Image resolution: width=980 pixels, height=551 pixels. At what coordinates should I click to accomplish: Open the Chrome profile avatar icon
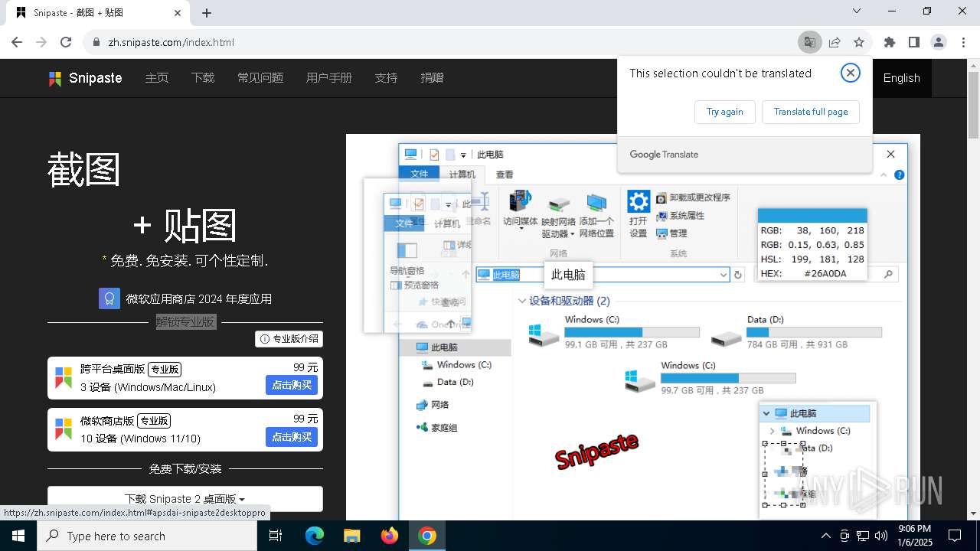pos(939,42)
